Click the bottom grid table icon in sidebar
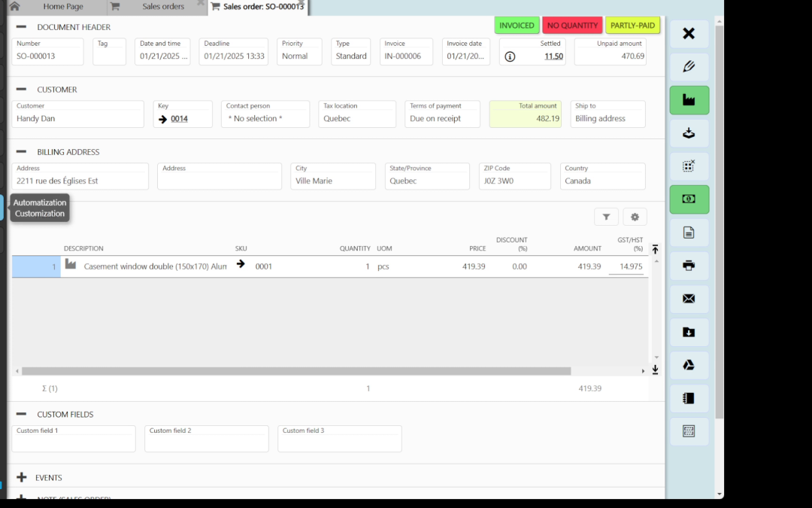This screenshot has height=508, width=812. [x=689, y=431]
